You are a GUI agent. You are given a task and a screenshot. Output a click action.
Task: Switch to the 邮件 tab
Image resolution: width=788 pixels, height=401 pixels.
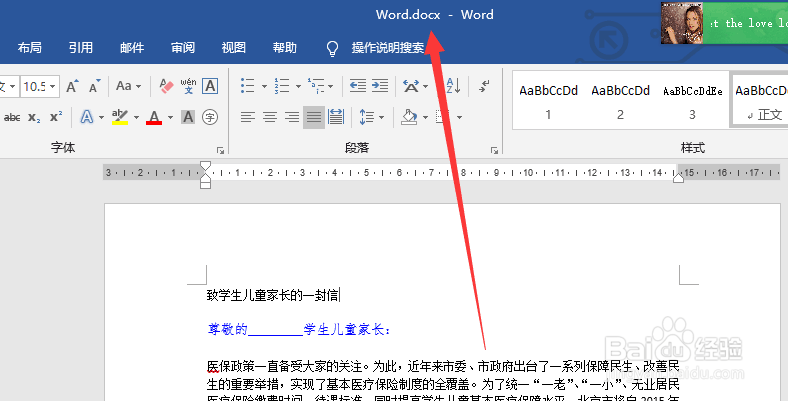[x=132, y=48]
